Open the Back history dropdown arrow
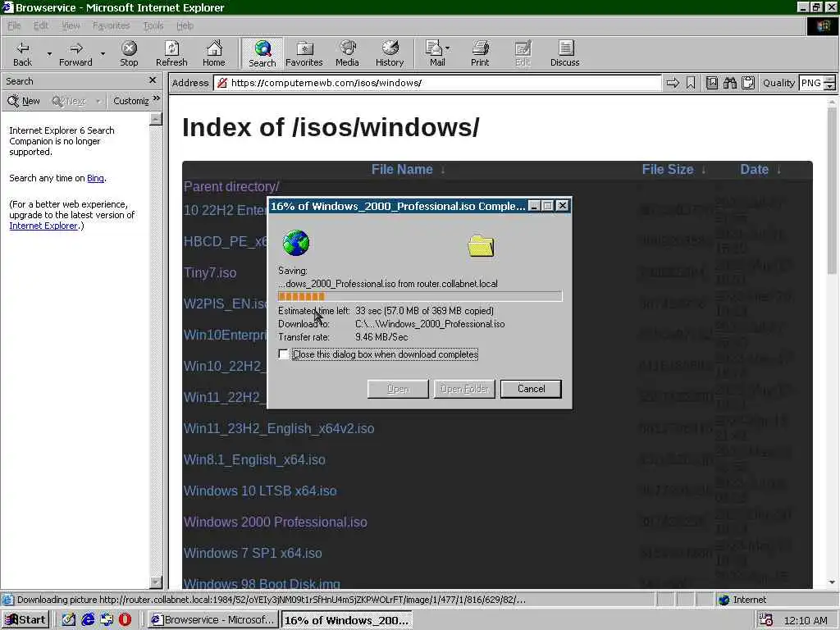840x630 pixels. click(49, 54)
